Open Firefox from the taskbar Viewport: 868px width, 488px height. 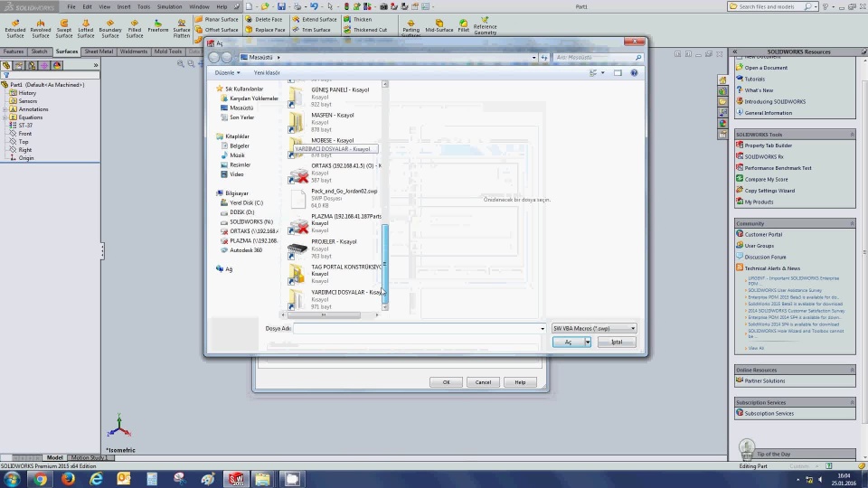[68, 479]
